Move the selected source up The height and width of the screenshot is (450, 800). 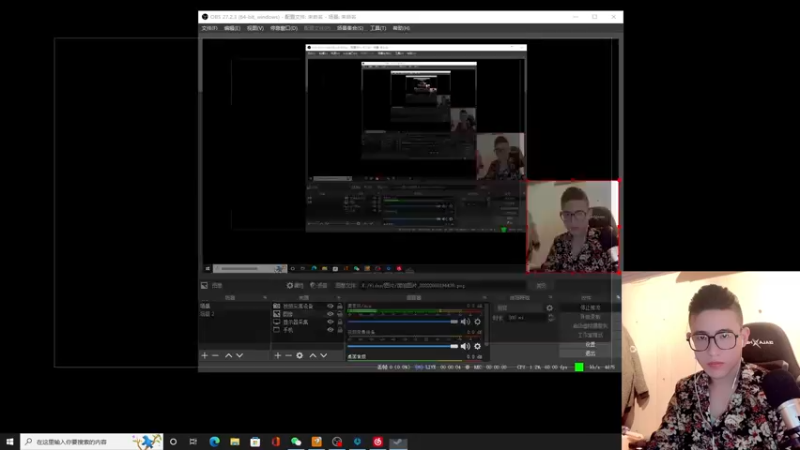(x=313, y=356)
